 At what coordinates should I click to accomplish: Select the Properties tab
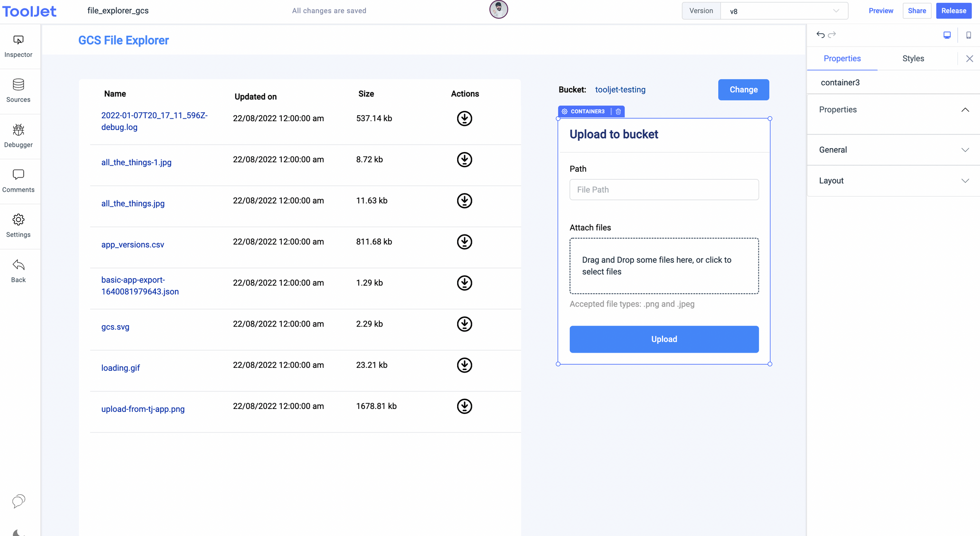point(842,58)
